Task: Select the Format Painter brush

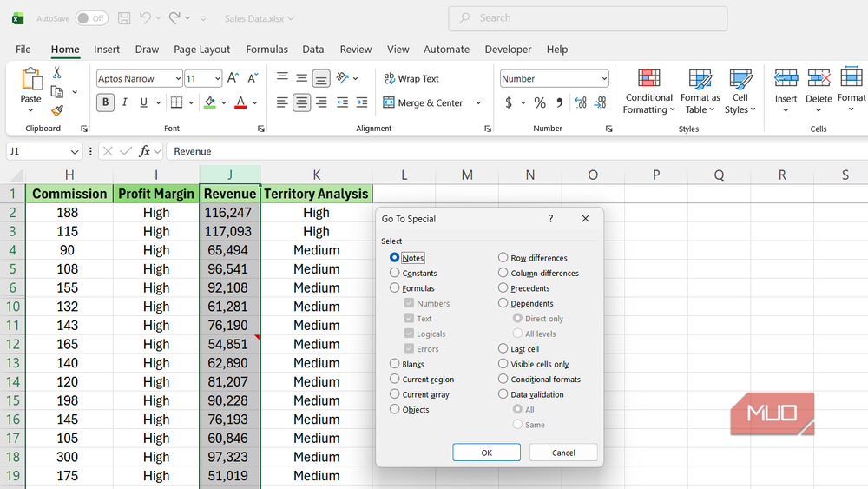Action: [x=56, y=111]
